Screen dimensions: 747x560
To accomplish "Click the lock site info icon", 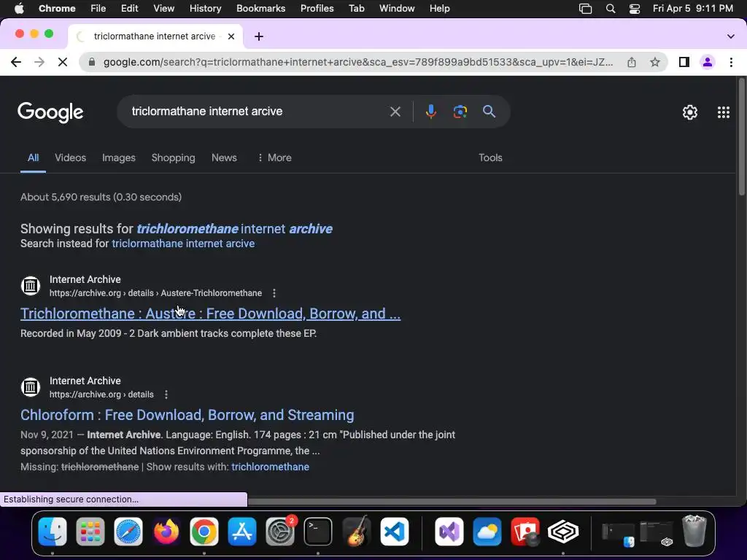I will tap(92, 62).
